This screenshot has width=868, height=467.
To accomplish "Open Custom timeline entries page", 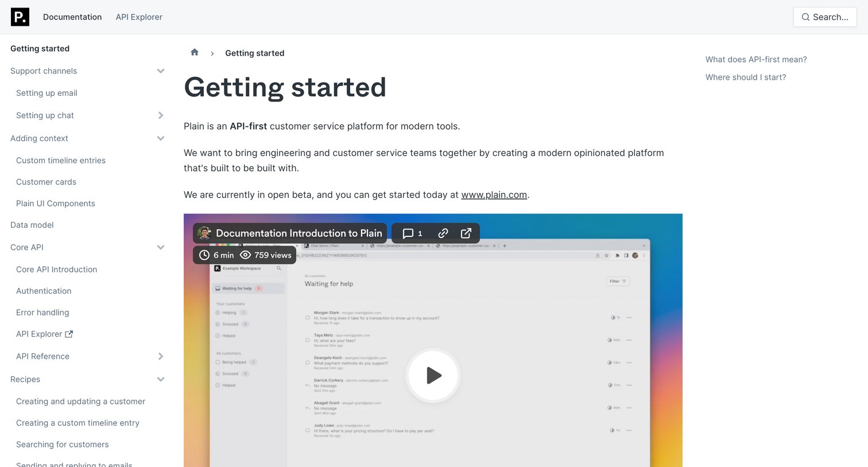I will pos(61,160).
